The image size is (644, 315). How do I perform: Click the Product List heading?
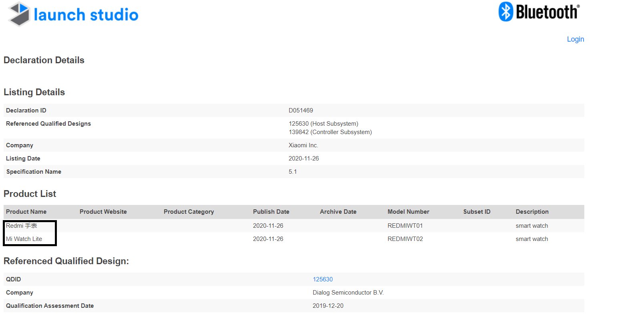tap(30, 194)
